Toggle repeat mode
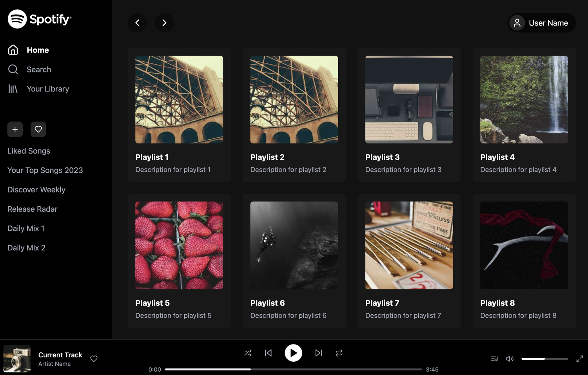 pos(339,353)
